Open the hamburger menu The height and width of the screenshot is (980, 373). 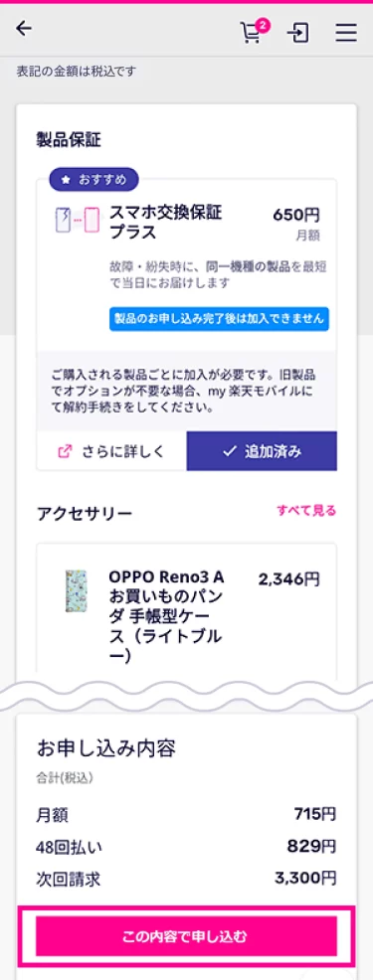[345, 33]
